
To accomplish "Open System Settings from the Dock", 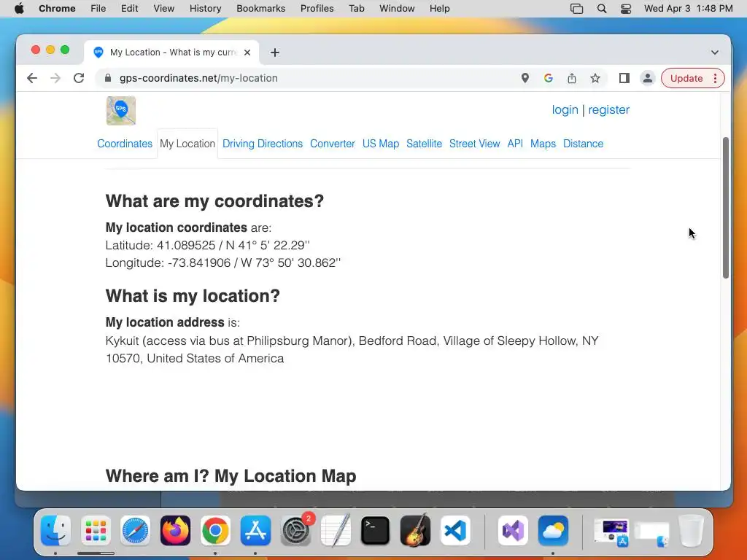I will click(x=296, y=531).
